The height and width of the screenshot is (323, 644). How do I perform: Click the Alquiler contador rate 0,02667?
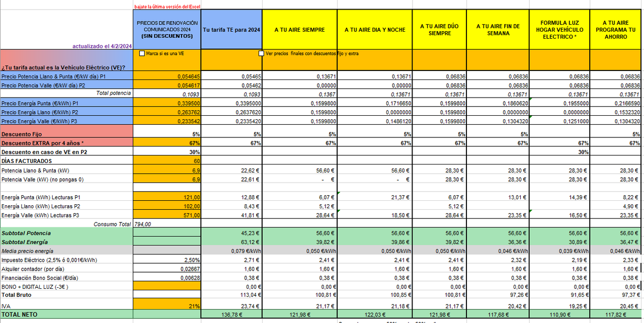point(167,269)
